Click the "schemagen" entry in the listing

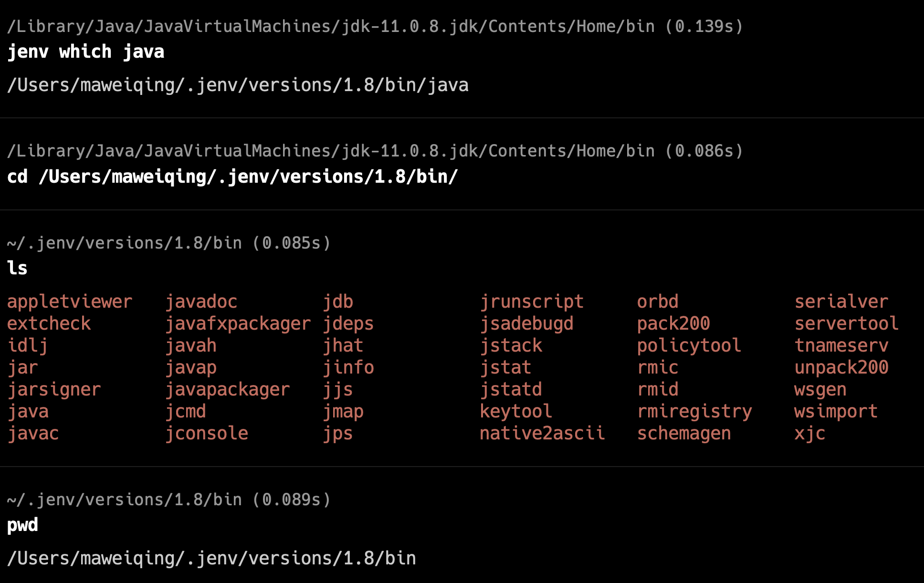coord(684,433)
